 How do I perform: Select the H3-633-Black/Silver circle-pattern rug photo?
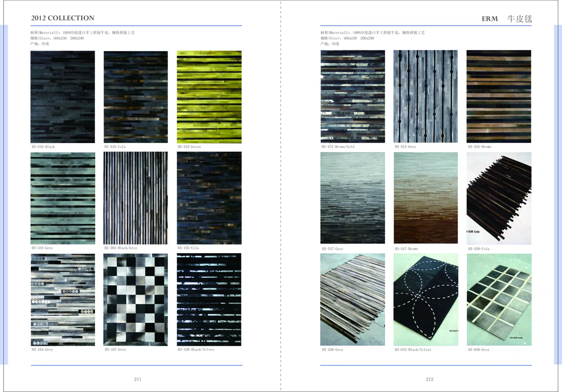click(x=426, y=300)
